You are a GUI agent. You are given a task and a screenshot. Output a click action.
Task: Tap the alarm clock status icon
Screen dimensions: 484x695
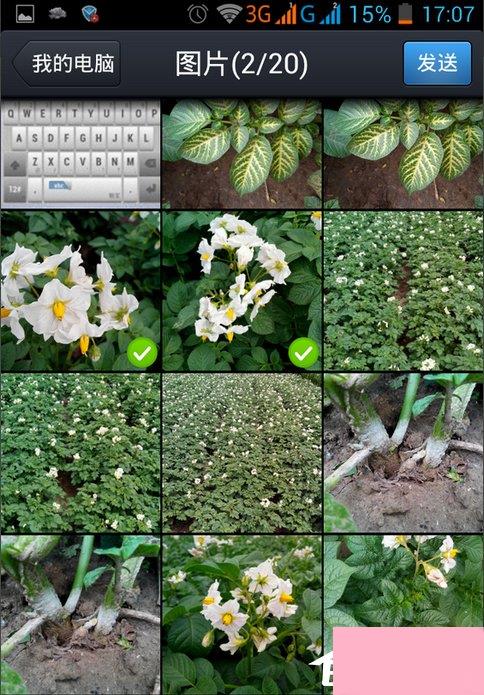point(198,14)
